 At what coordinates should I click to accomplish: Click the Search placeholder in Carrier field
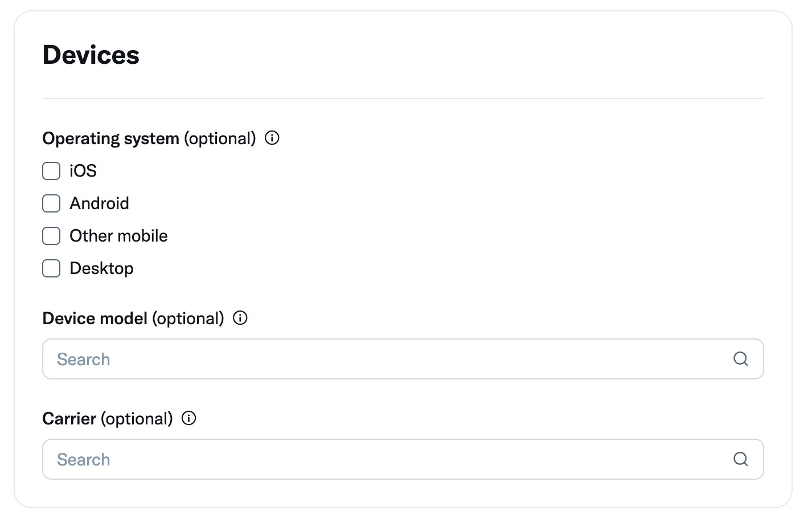click(x=84, y=460)
